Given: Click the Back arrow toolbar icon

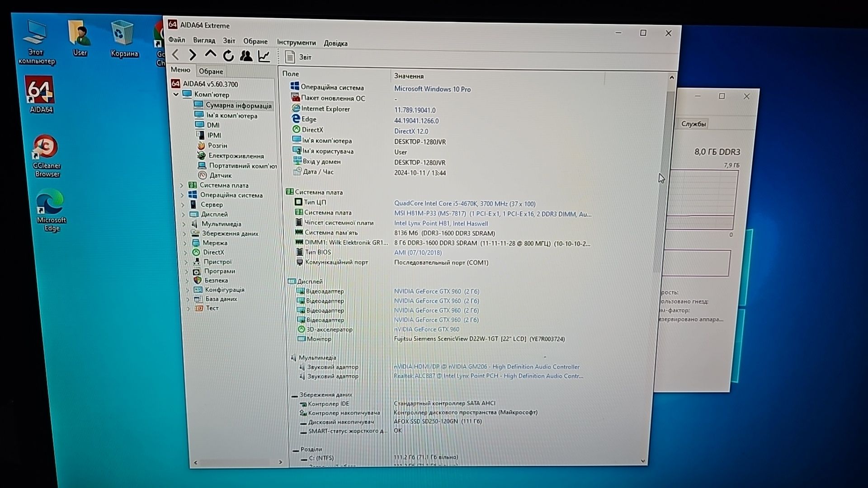Looking at the screenshot, I should point(175,55).
